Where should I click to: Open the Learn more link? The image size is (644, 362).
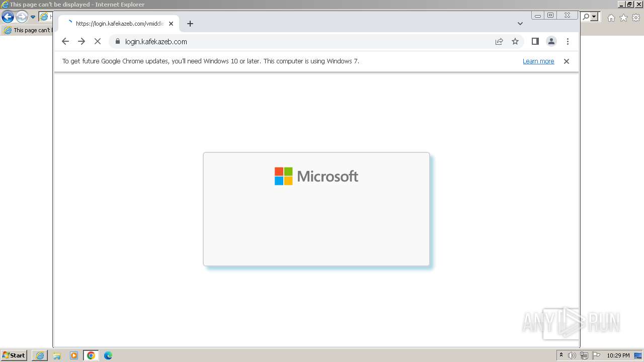click(538, 61)
